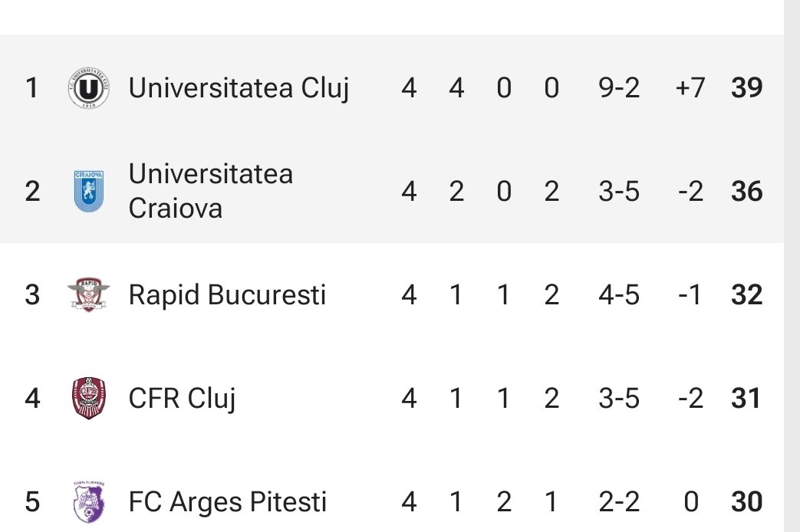800x532 pixels.
Task: Click the Universitatea Cluj club crest
Action: coord(88,89)
